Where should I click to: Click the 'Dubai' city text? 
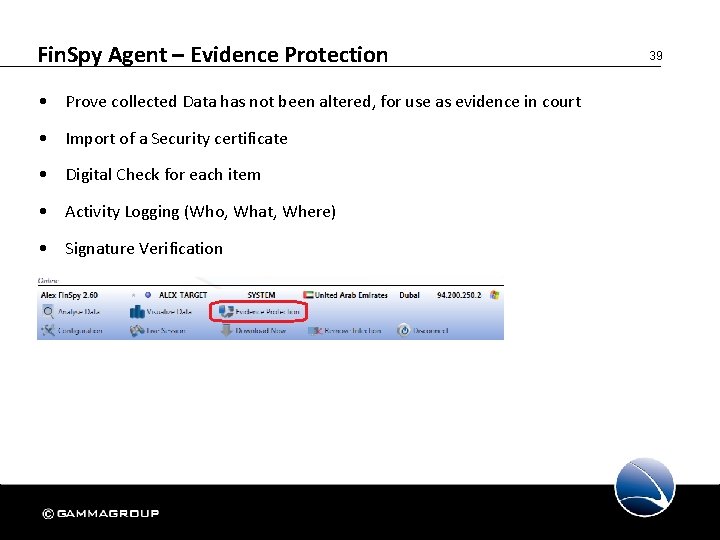[x=409, y=295]
